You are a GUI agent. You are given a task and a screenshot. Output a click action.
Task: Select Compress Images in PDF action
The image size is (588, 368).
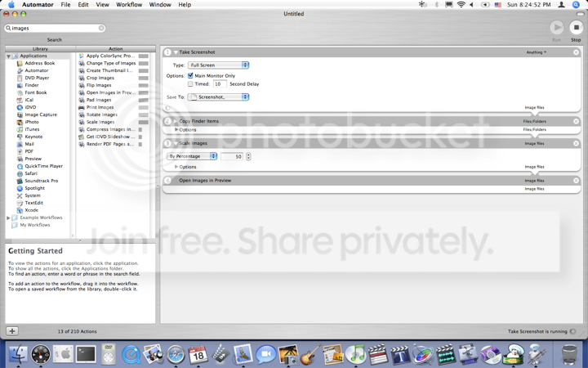point(110,129)
